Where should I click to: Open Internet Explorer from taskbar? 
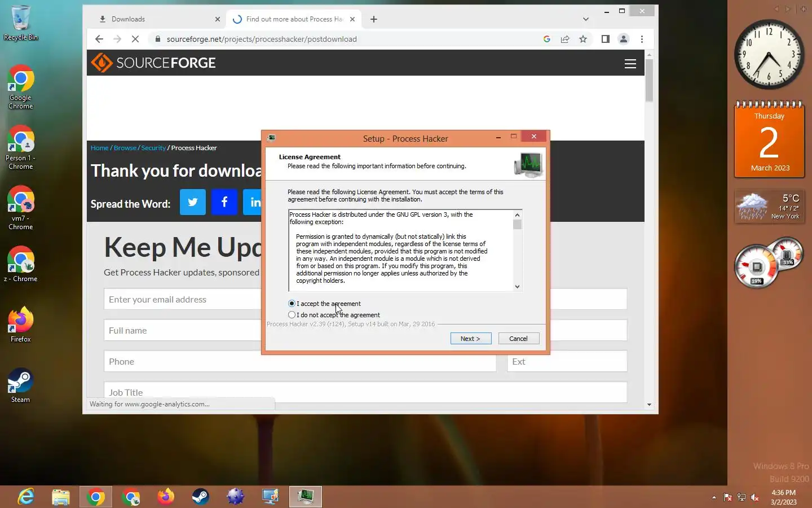pyautogui.click(x=26, y=497)
